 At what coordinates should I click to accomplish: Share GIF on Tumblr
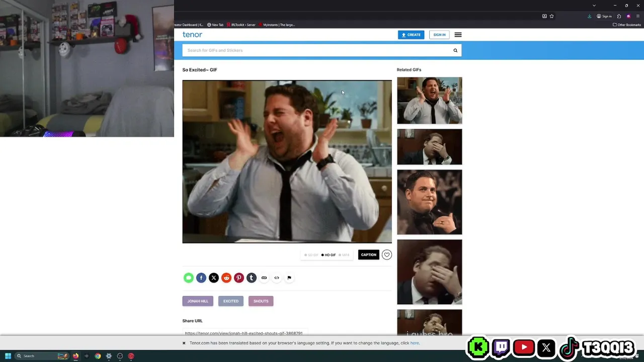251,278
